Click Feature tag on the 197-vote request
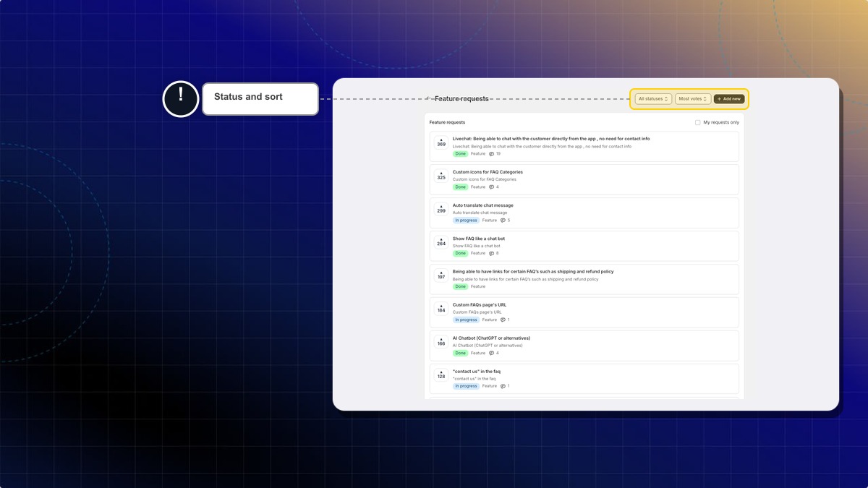 click(478, 287)
